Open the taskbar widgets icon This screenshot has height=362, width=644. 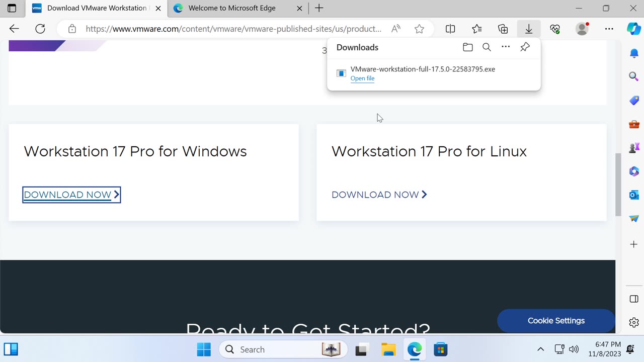[x=11, y=349]
